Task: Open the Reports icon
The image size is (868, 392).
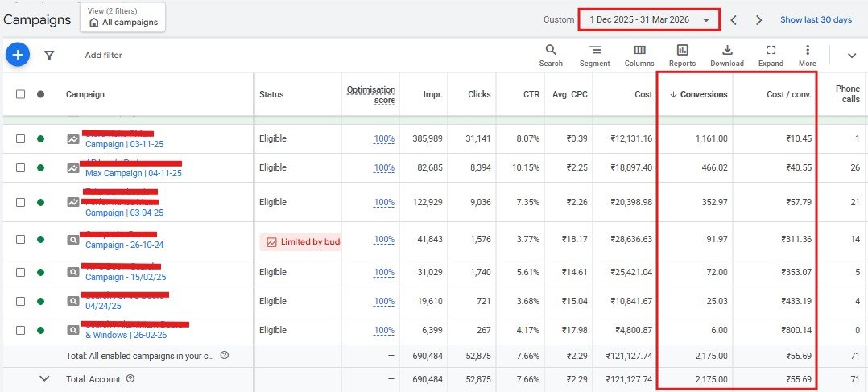Action: [x=682, y=55]
